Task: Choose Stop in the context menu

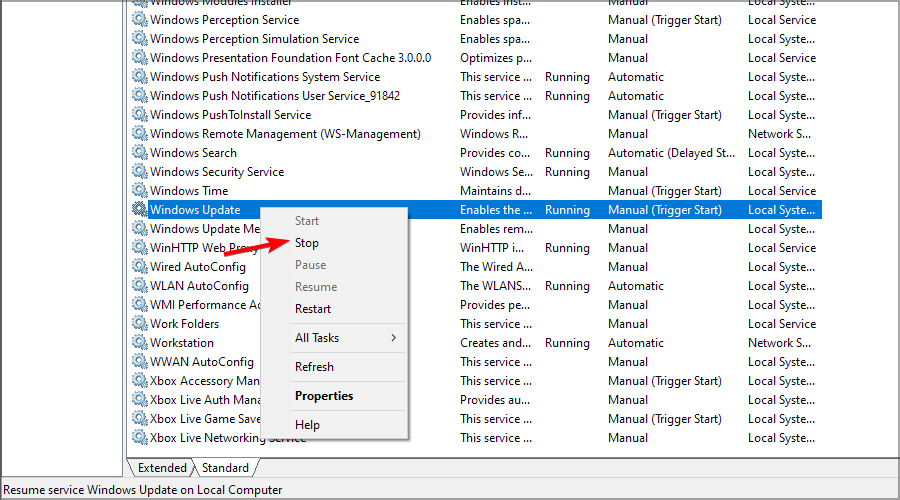Action: [307, 243]
